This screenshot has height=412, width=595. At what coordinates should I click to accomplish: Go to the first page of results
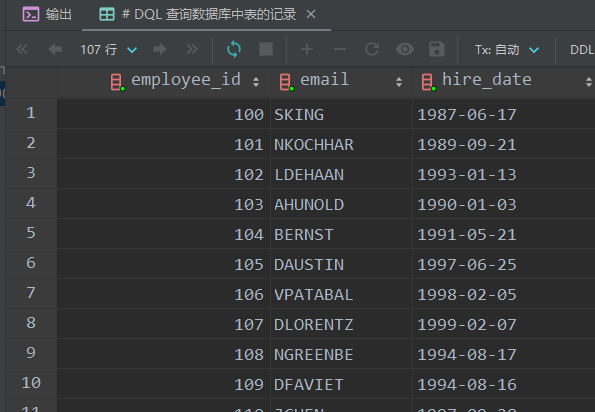[x=22, y=49]
